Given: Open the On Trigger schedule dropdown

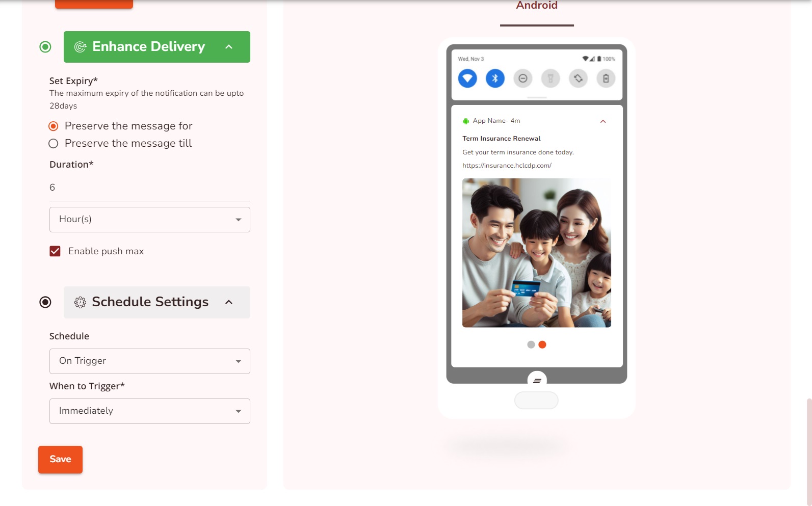Looking at the screenshot, I should point(150,361).
